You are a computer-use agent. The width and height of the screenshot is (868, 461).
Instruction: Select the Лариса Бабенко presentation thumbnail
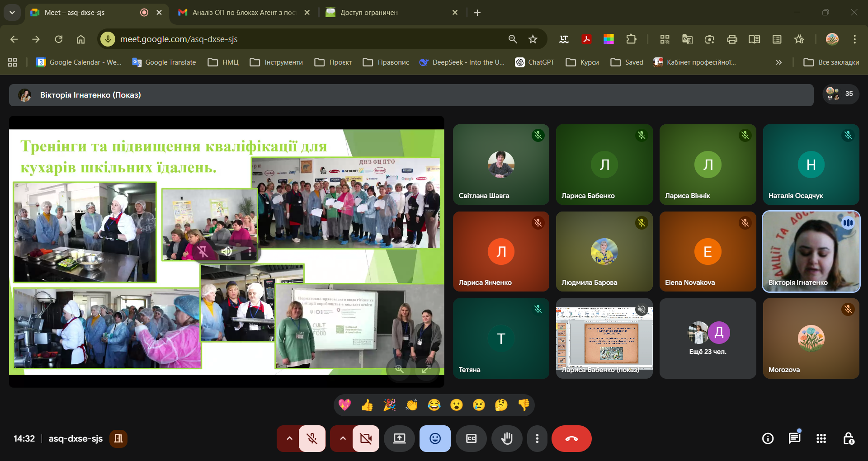(x=604, y=338)
